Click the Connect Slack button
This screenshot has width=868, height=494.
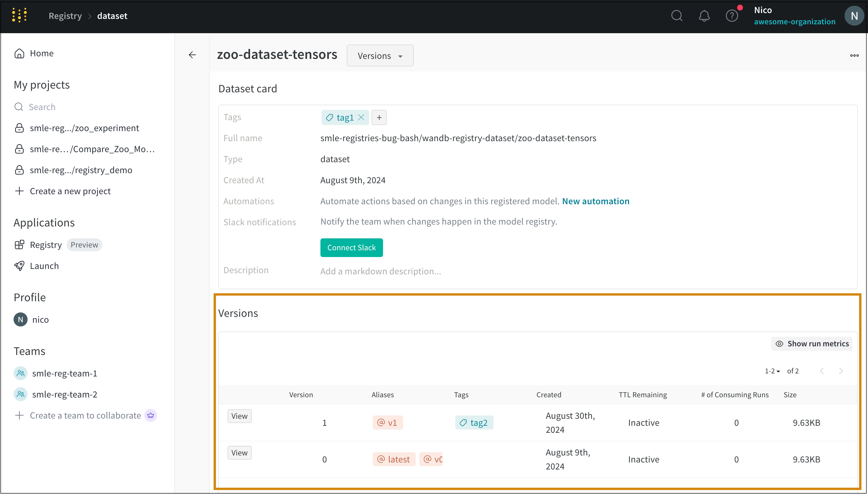point(351,247)
